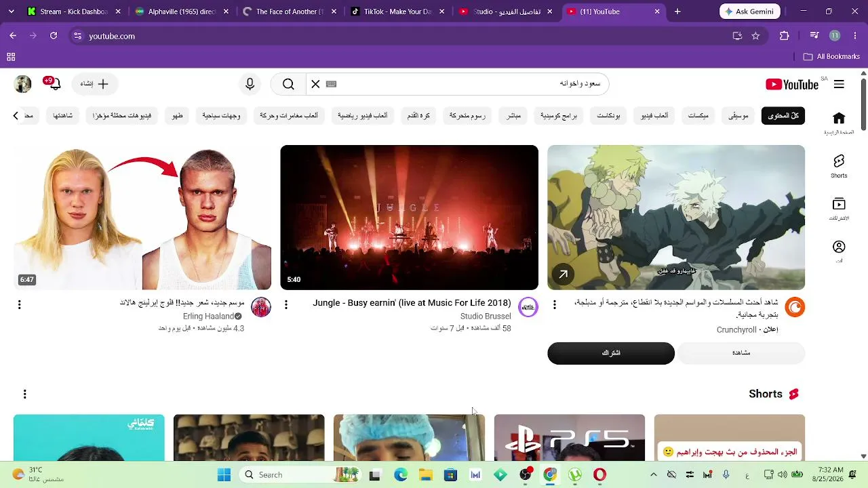This screenshot has width=868, height=488.
Task: Select the كل المحتوى chip
Action: (x=783, y=116)
